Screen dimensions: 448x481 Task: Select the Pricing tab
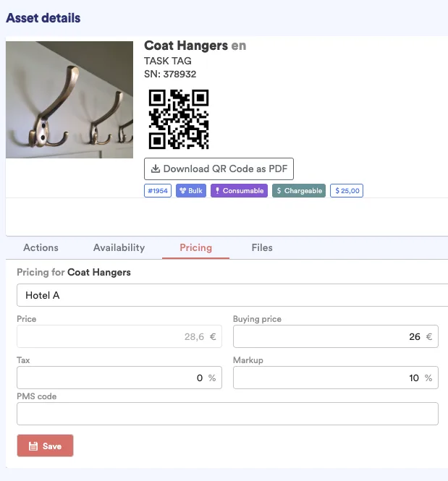pos(195,248)
